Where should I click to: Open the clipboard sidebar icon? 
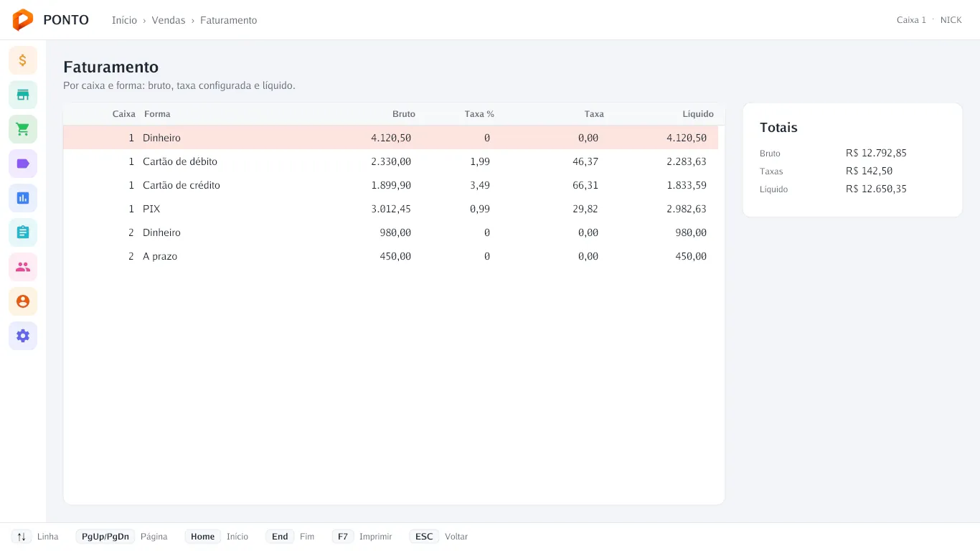click(23, 232)
